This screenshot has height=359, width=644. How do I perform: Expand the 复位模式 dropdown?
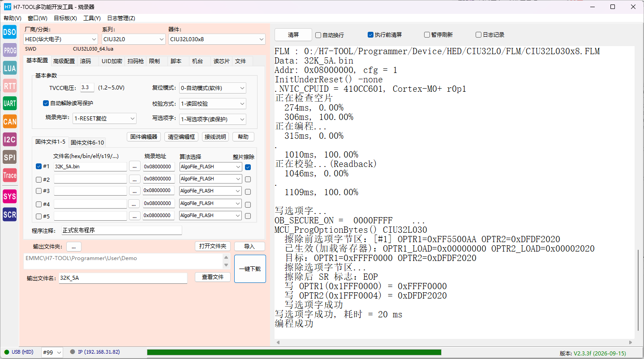pyautogui.click(x=212, y=88)
